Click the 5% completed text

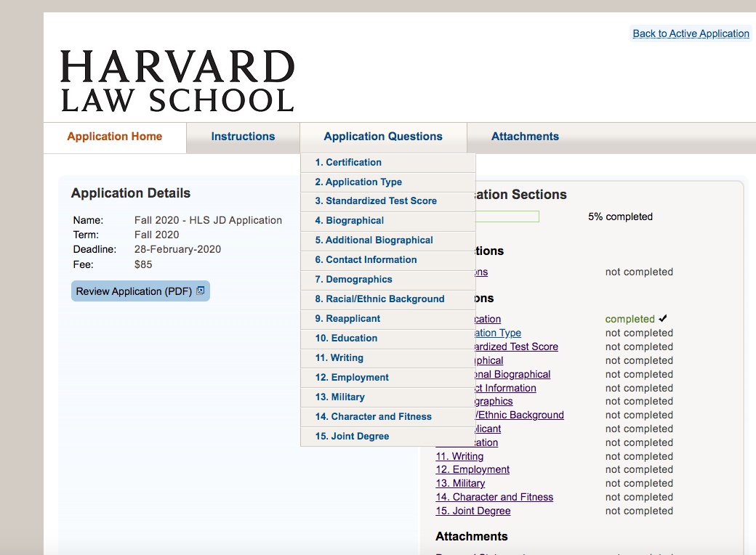(x=620, y=216)
